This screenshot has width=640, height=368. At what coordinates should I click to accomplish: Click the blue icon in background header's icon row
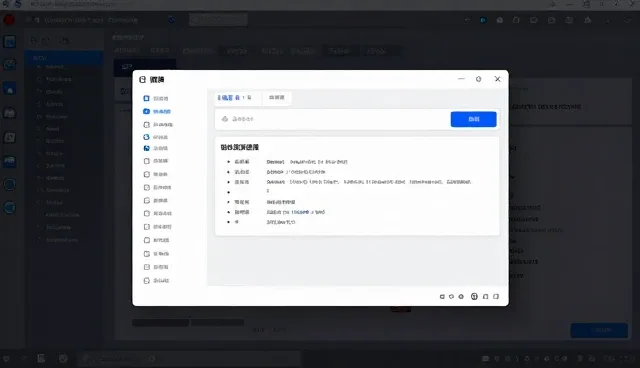coord(483,20)
